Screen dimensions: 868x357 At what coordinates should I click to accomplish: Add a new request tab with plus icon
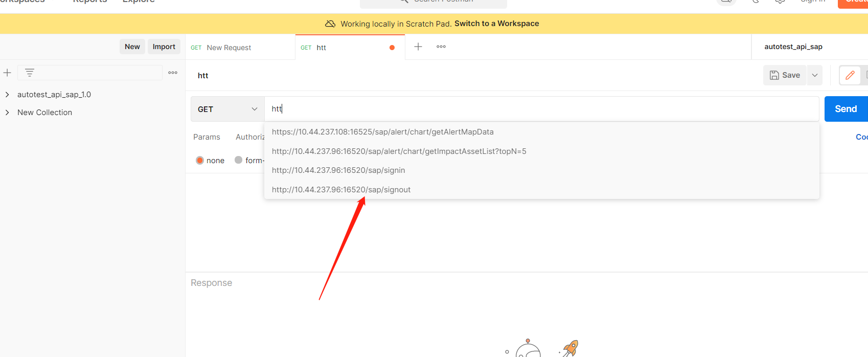coord(418,47)
